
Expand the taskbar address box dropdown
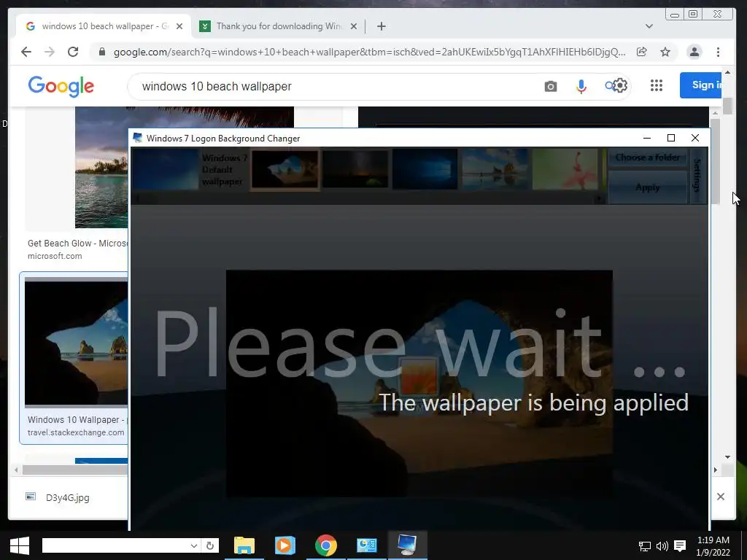(x=194, y=545)
